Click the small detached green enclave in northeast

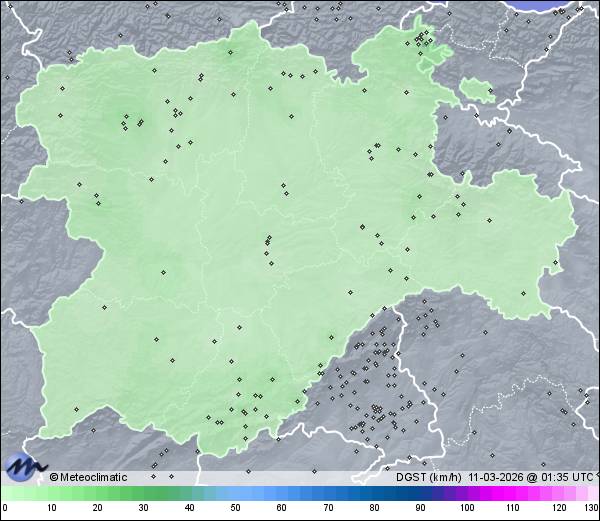[477, 89]
